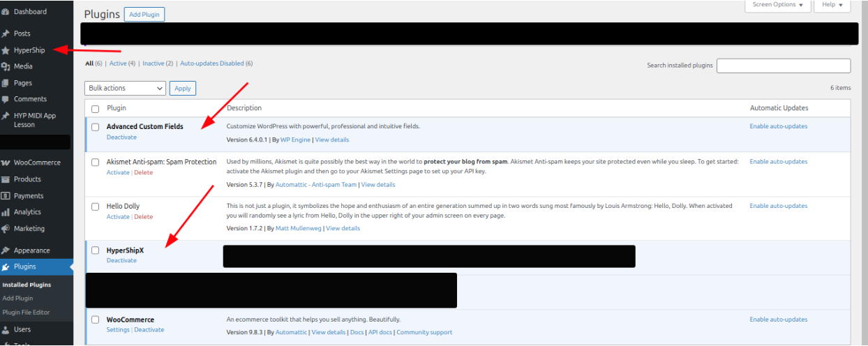Open WooCommerce sidebar menu
Viewport: 868px width, 346px height.
tap(37, 163)
